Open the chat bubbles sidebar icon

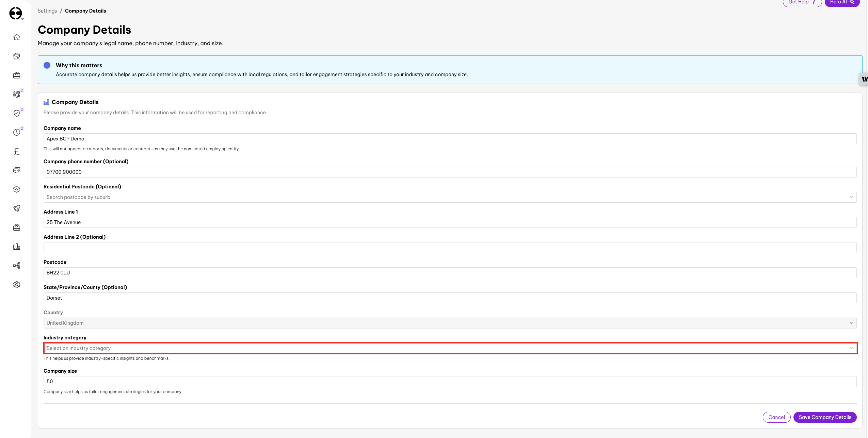pyautogui.click(x=17, y=170)
